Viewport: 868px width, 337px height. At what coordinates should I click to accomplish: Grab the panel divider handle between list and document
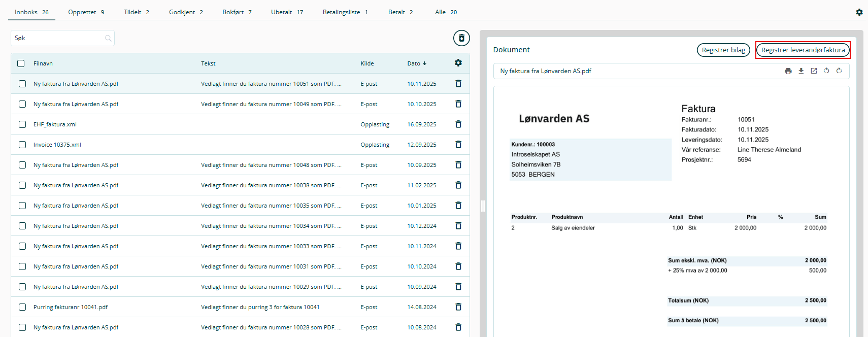[483, 206]
